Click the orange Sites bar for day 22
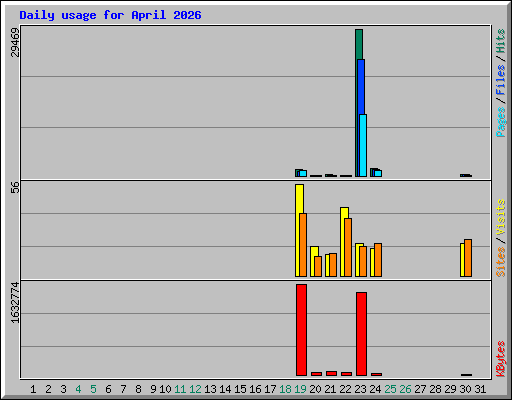Viewport: 512px width, 400px height. click(348, 247)
